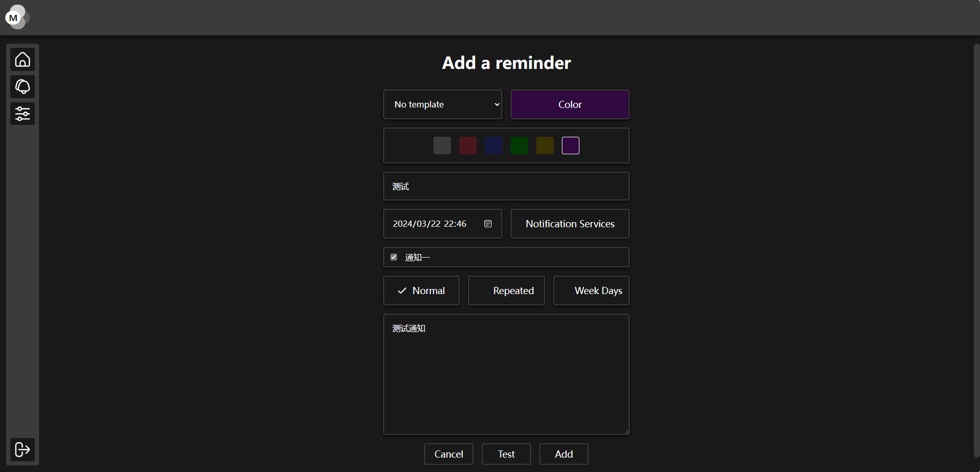Toggle the 通知一 notification service checkbox
Image resolution: width=980 pixels, height=472 pixels.
(x=394, y=257)
